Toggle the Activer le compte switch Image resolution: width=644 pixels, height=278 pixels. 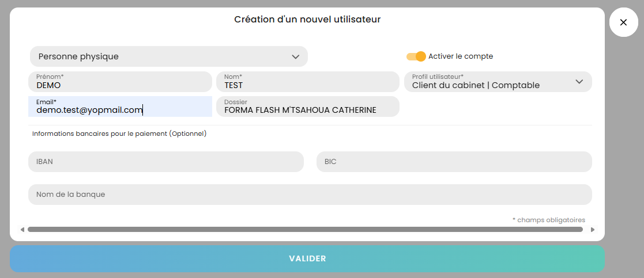coord(416,56)
